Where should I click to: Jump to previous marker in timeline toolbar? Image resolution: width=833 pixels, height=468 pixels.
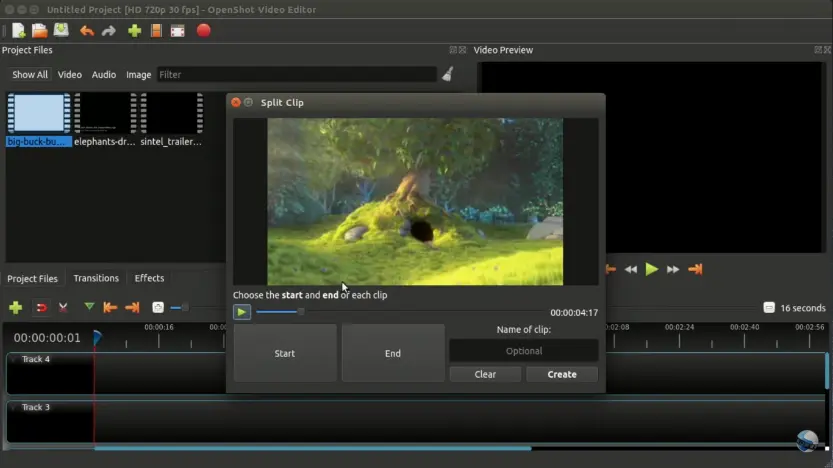pos(110,308)
